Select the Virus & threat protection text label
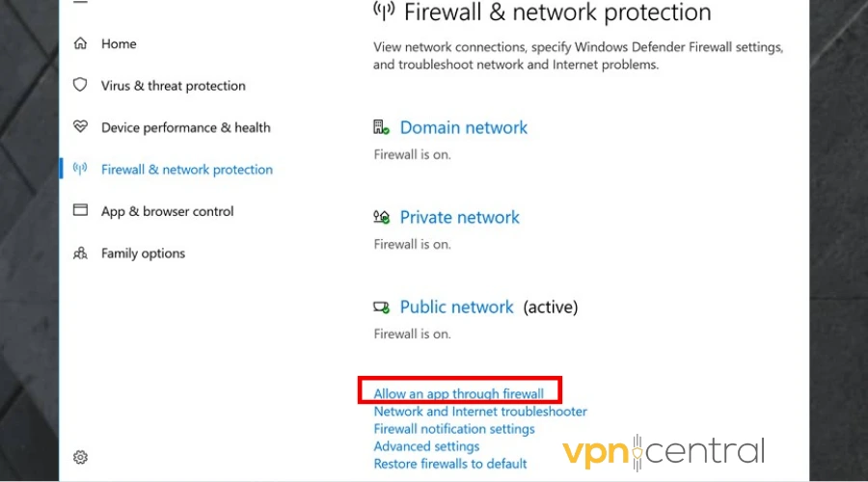This screenshot has width=868, height=482. pos(173,86)
